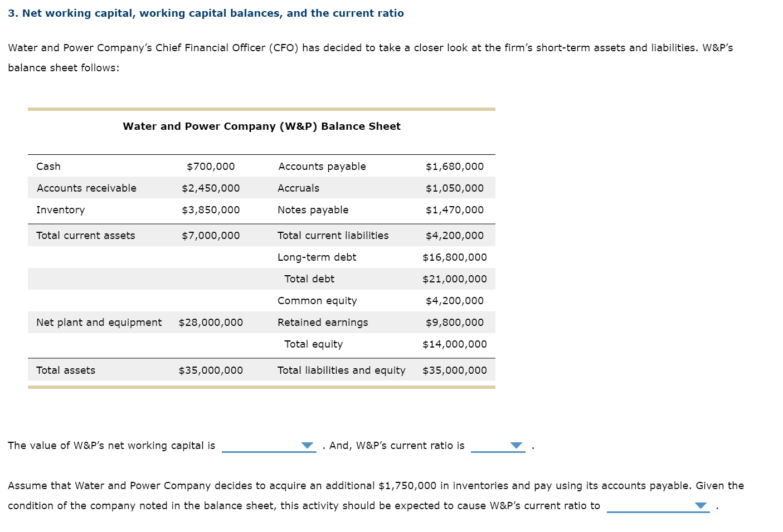Image resolution: width=783 pixels, height=532 pixels.
Task: Click the balance sheet table title
Action: (x=262, y=126)
